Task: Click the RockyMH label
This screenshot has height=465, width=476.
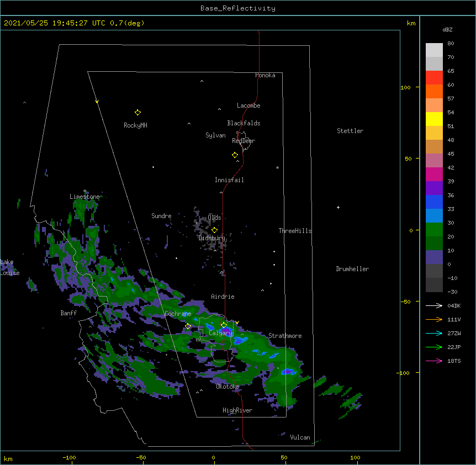Action: 135,125
